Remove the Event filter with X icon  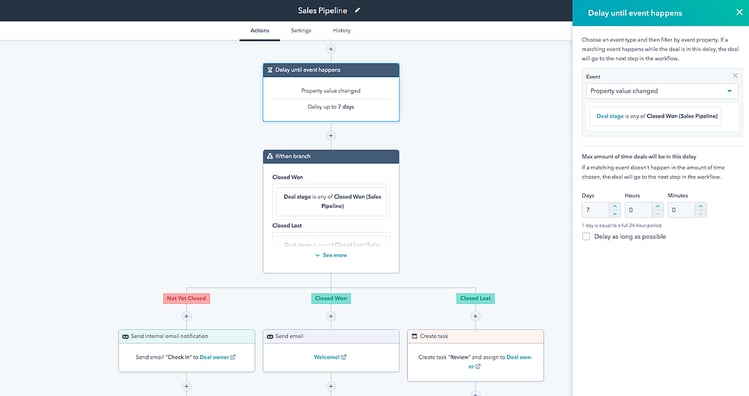tap(735, 75)
